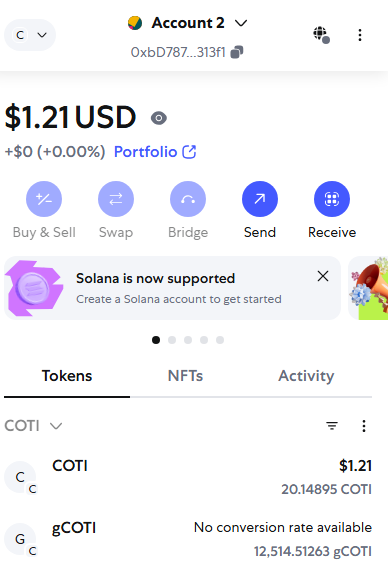
Task: Expand the Account 2 selector
Action: (188, 23)
